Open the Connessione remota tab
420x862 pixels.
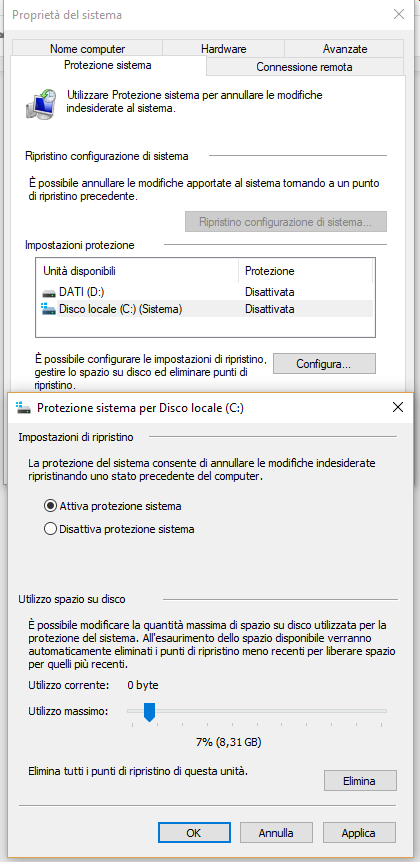304,67
